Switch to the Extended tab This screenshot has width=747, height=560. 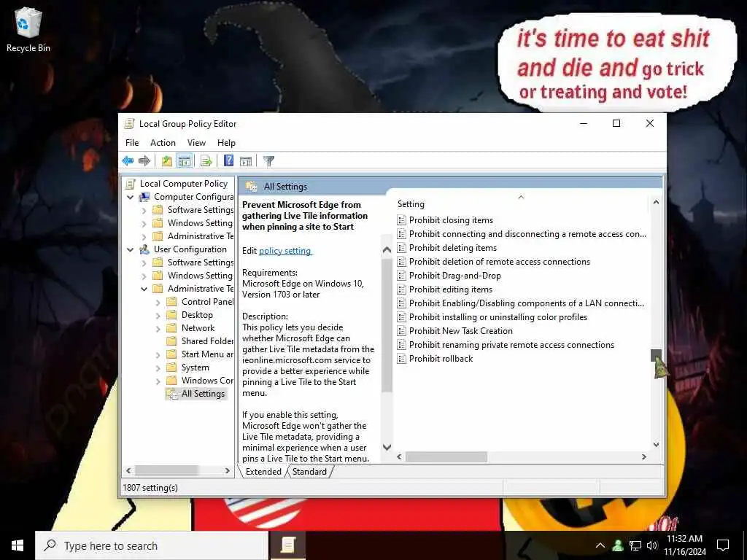point(263,472)
